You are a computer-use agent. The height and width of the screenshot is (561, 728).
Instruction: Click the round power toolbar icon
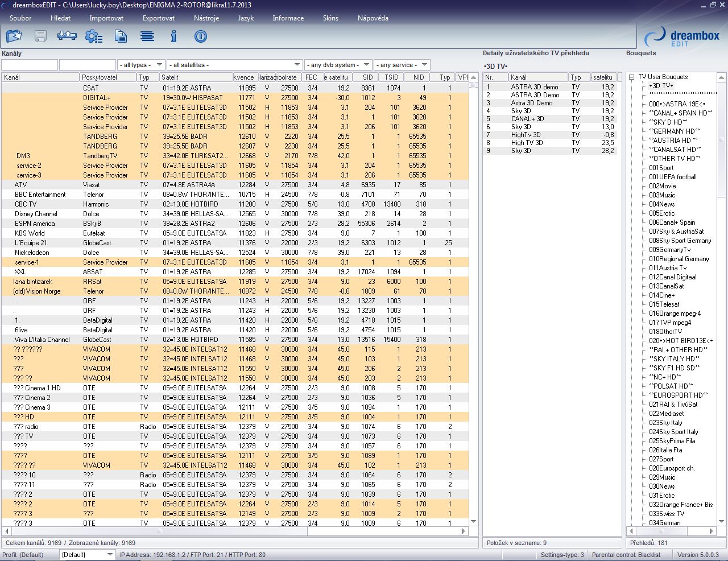click(x=200, y=36)
